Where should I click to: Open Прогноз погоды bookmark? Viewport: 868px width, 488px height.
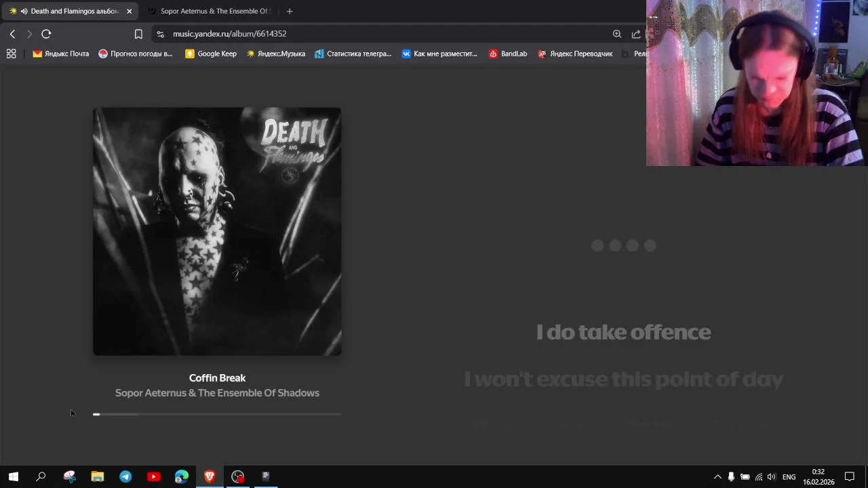(x=136, y=54)
